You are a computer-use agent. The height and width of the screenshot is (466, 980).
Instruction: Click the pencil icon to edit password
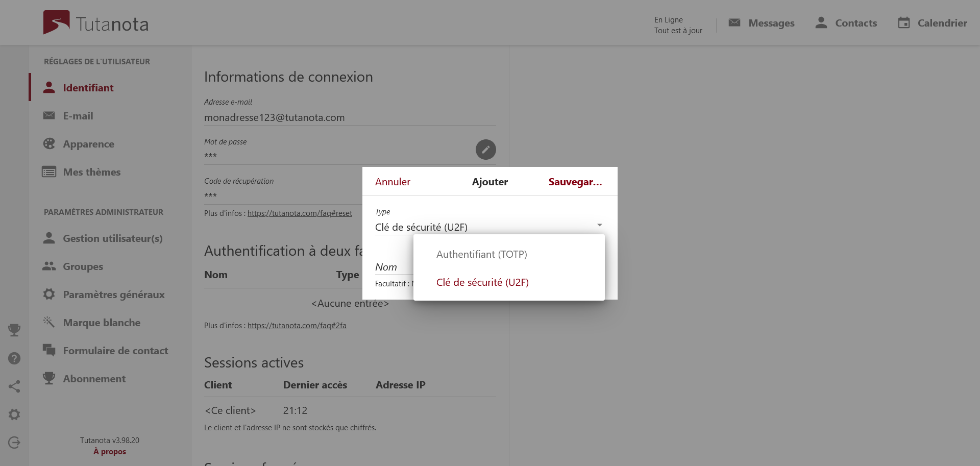tap(485, 150)
